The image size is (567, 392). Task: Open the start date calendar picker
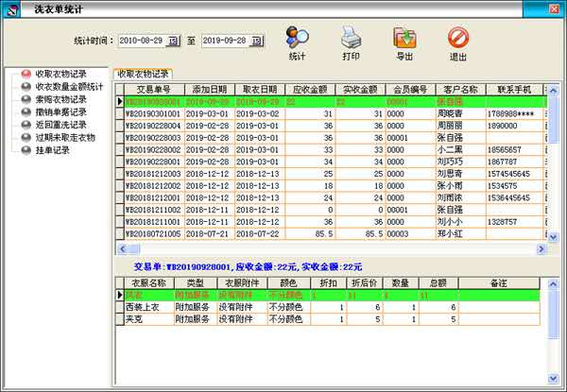tap(173, 42)
